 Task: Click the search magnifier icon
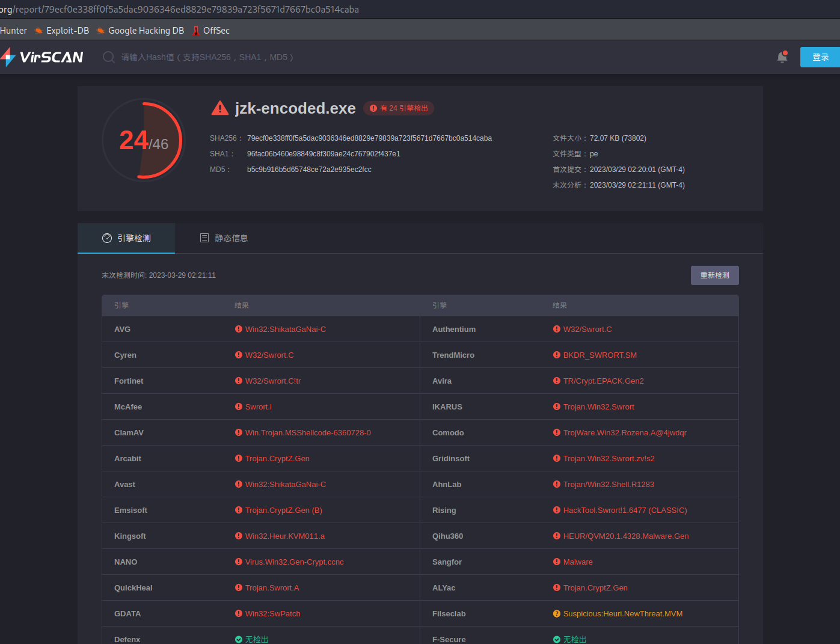coord(109,57)
